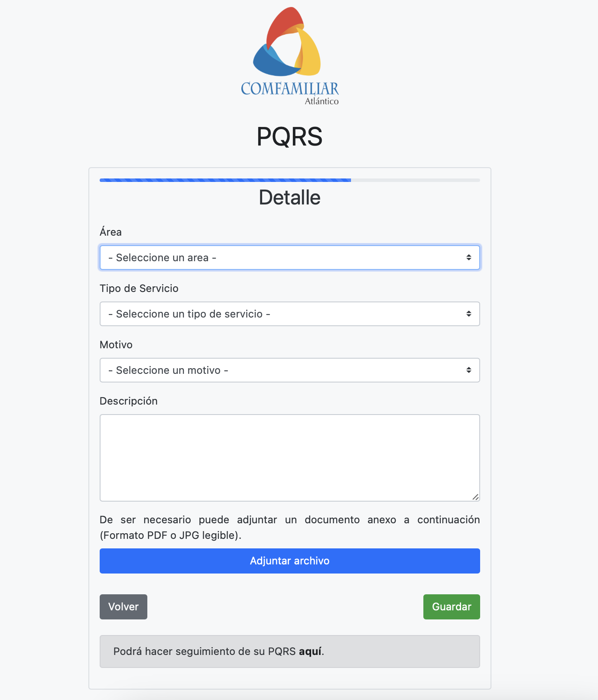Click the Detalle heading

[x=289, y=198]
